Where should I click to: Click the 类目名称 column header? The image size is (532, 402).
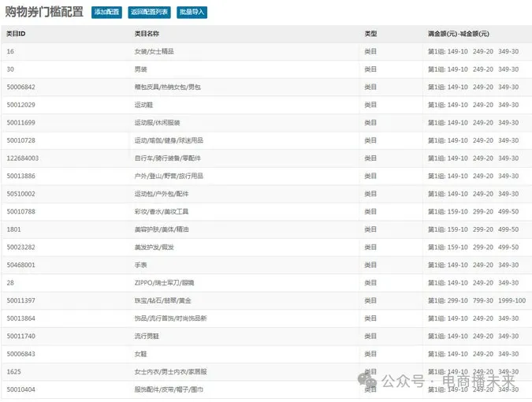coord(147,34)
